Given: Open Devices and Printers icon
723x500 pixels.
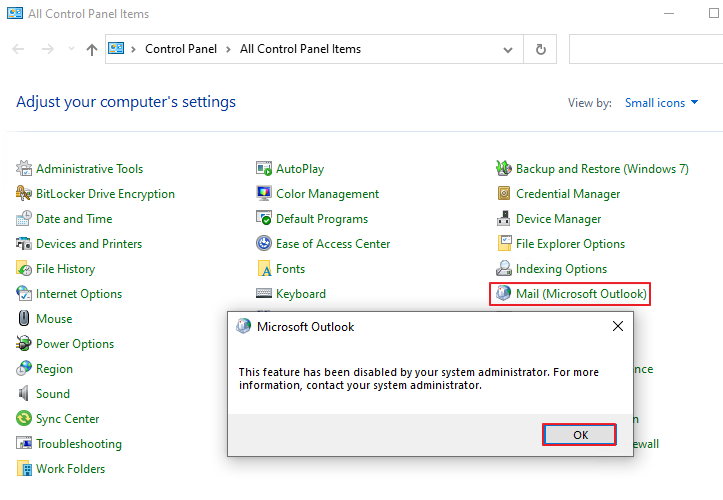Looking at the screenshot, I should 24,243.
